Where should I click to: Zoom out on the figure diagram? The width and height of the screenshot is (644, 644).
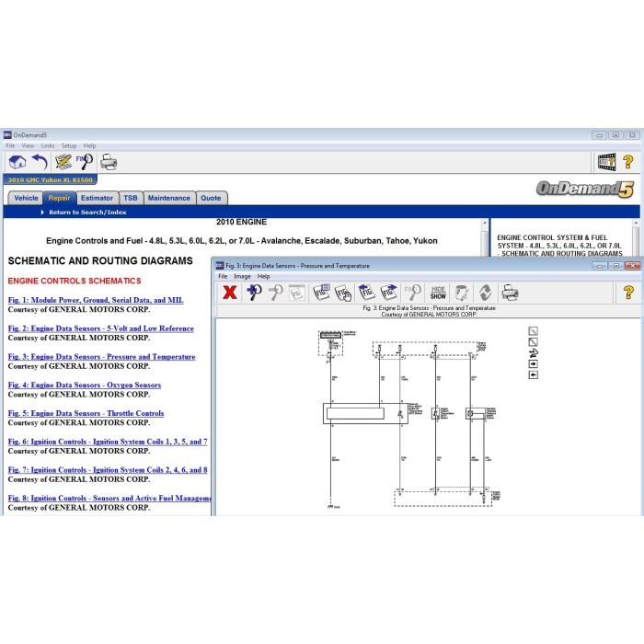click(276, 293)
